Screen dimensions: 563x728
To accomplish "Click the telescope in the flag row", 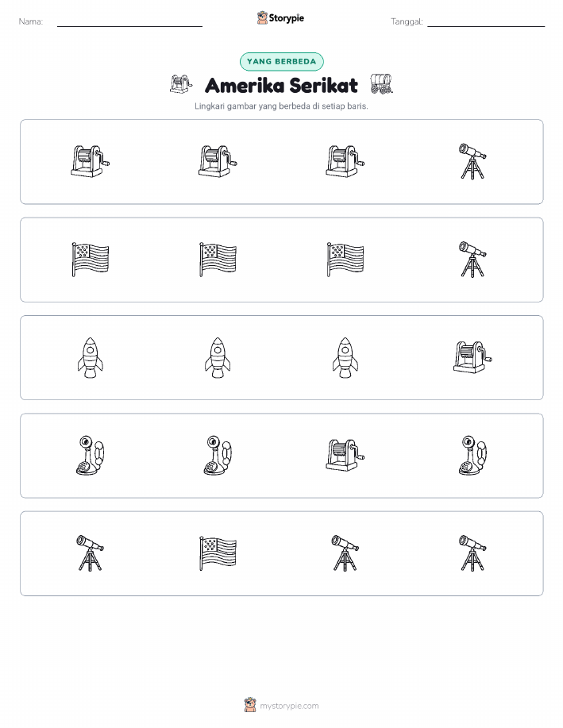I will point(472,260).
